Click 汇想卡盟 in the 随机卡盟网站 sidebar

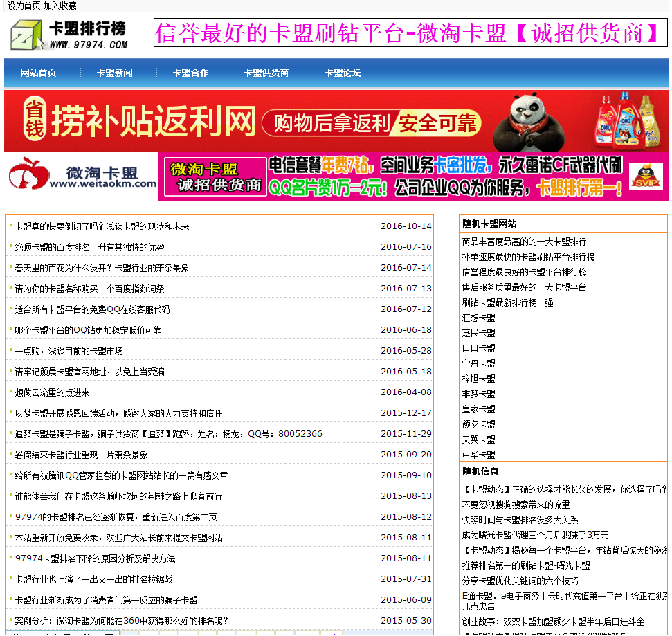(x=480, y=316)
